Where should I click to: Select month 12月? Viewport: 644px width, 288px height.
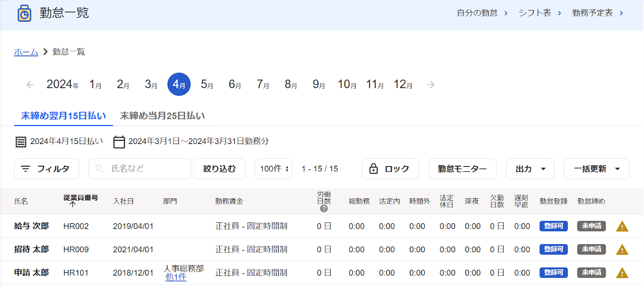(x=403, y=84)
